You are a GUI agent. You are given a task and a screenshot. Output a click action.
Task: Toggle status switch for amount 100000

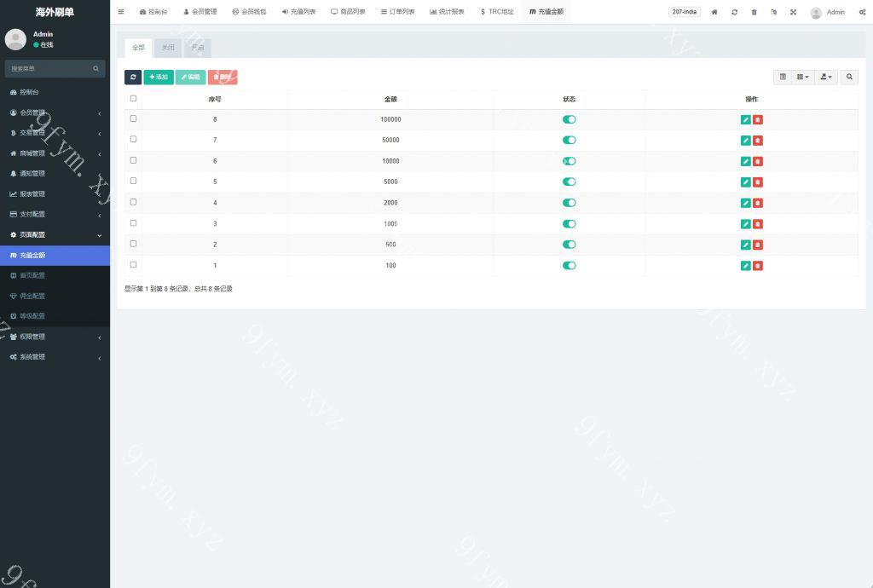coord(569,119)
